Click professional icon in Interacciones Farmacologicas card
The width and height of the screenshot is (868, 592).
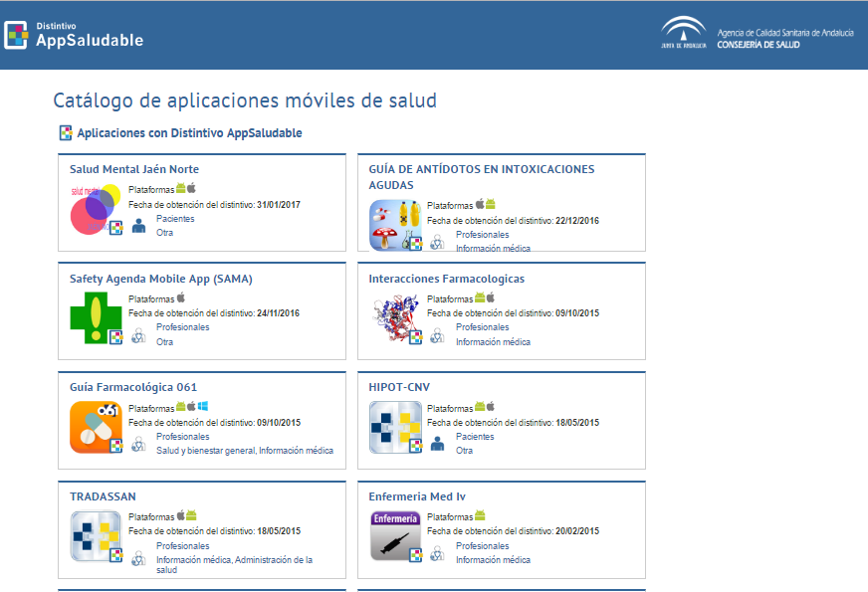(x=437, y=335)
